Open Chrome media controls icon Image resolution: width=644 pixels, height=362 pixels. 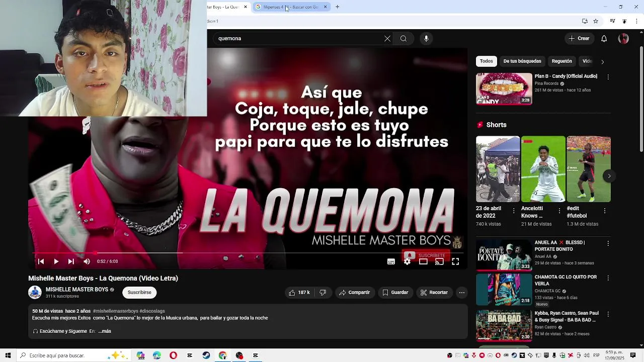[x=612, y=21]
